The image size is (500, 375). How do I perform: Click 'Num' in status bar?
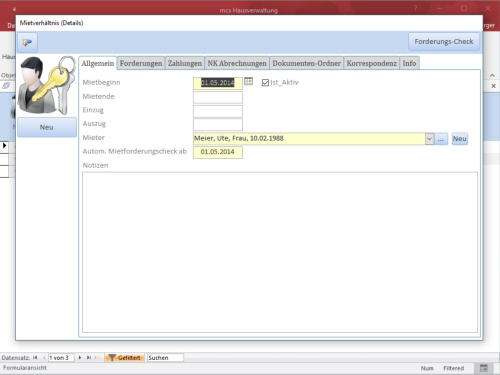tap(427, 368)
